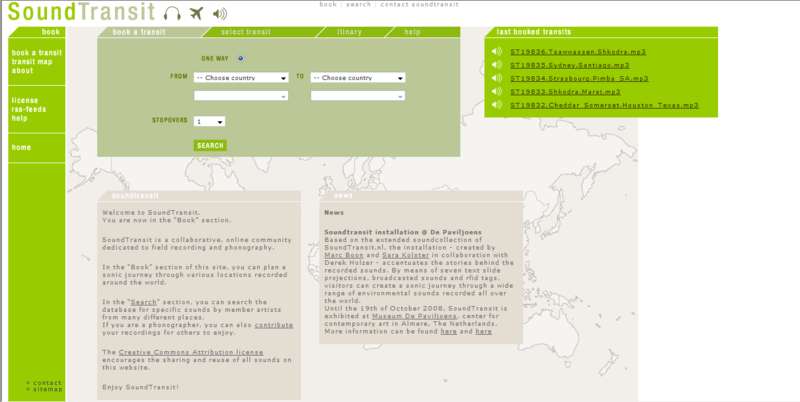The width and height of the screenshot is (800, 402).
Task: Click the search link in top navigation
Action: click(359, 4)
